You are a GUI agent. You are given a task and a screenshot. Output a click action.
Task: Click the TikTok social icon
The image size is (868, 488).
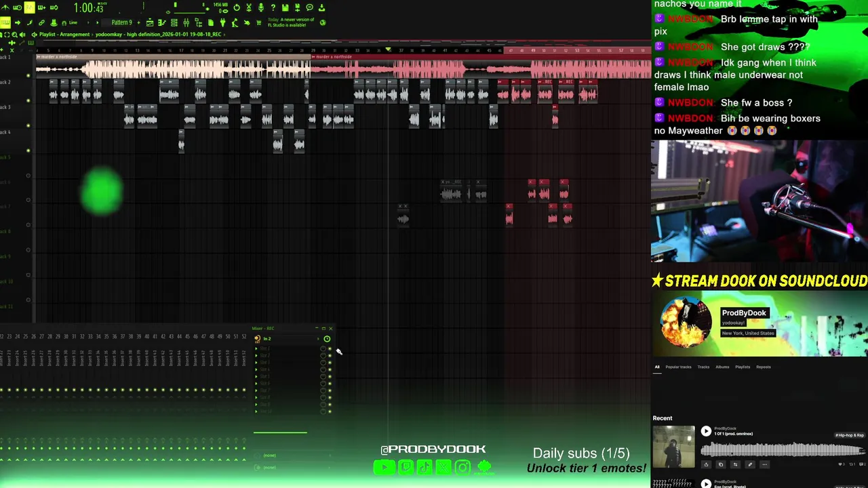tap(425, 467)
